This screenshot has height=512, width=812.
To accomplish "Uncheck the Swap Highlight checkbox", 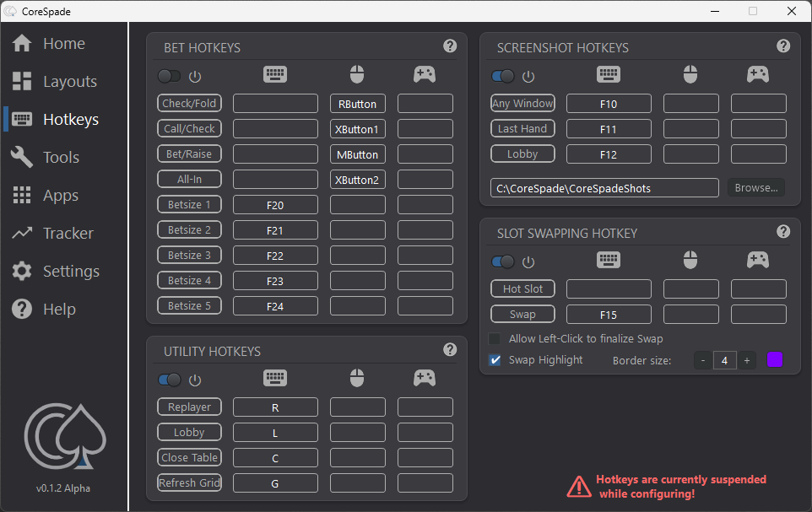I will pos(495,360).
